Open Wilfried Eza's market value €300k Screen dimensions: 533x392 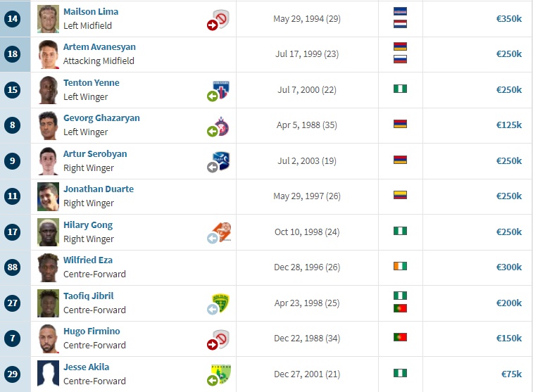click(x=509, y=267)
